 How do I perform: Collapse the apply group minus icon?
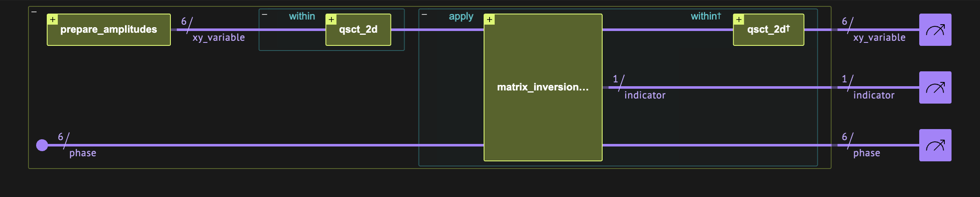(x=424, y=15)
